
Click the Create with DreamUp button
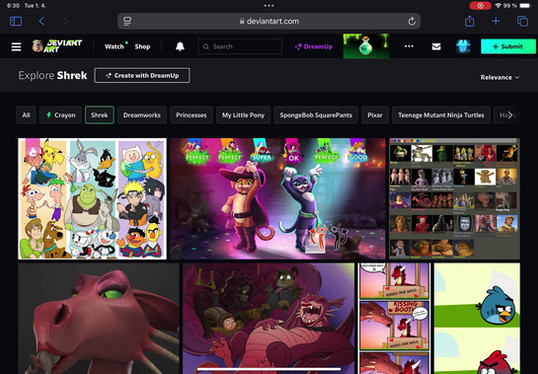click(142, 75)
